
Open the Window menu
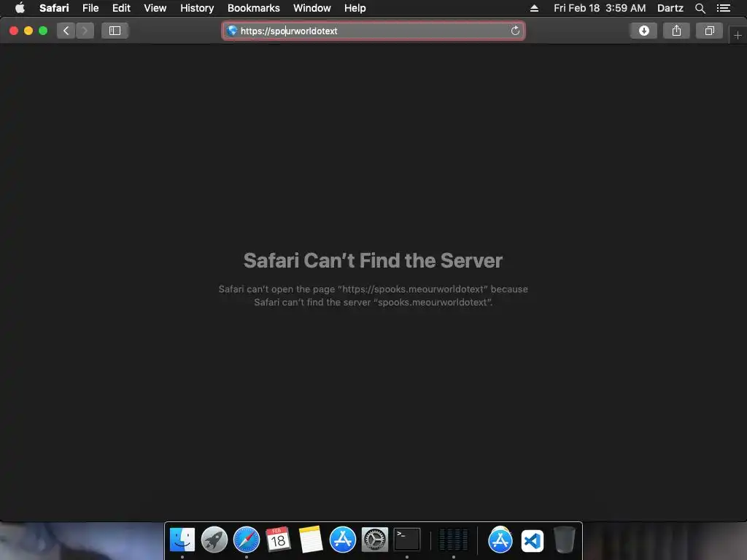(x=311, y=8)
